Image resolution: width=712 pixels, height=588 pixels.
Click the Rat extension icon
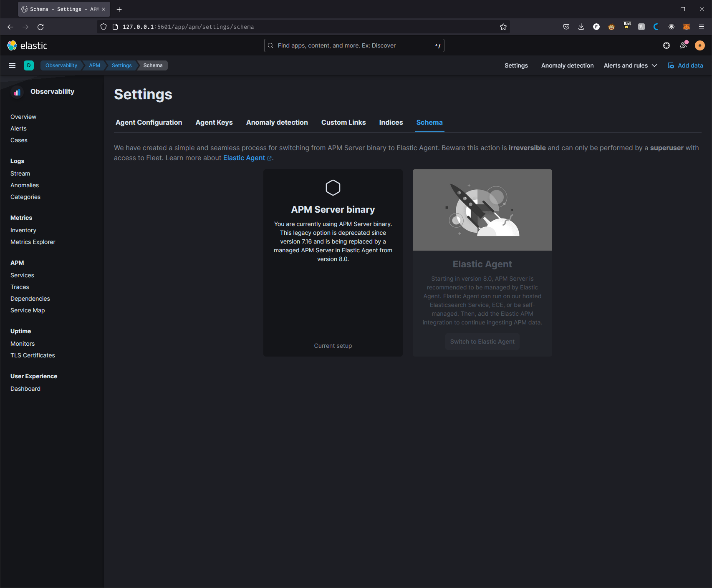click(x=627, y=26)
